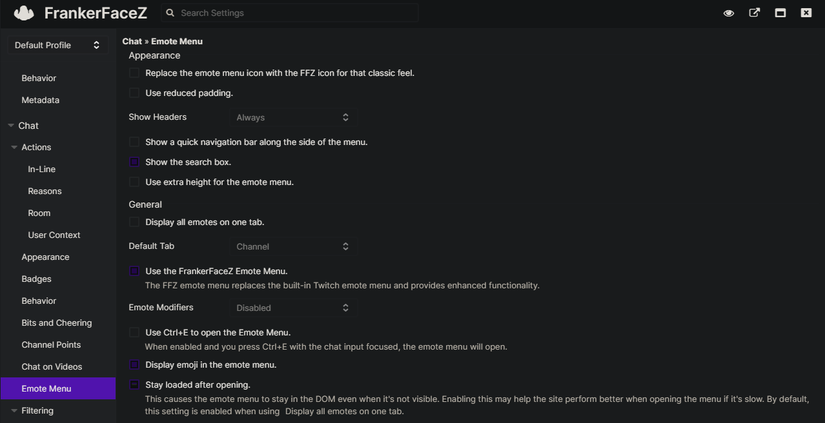Collapse the Chat tree section
The image size is (825, 423).
[x=11, y=126]
